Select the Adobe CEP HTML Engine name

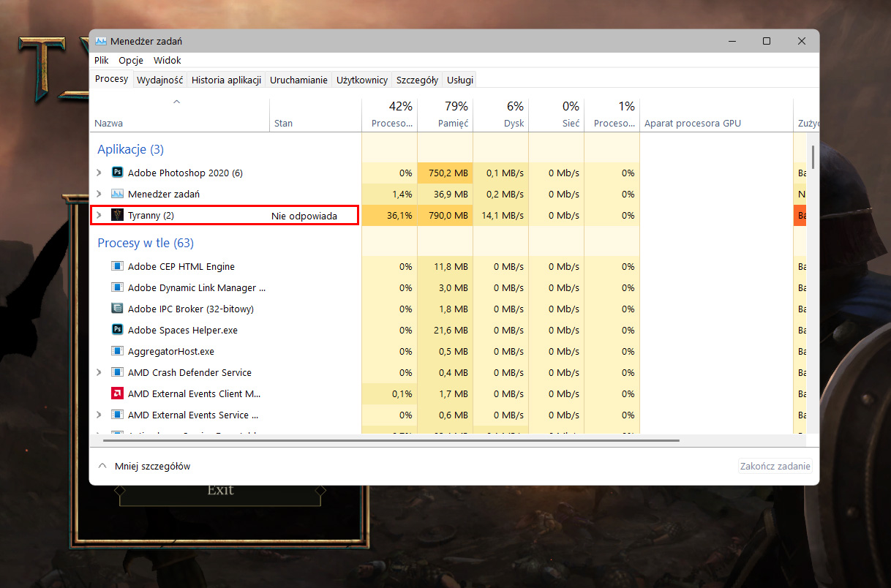click(x=181, y=267)
